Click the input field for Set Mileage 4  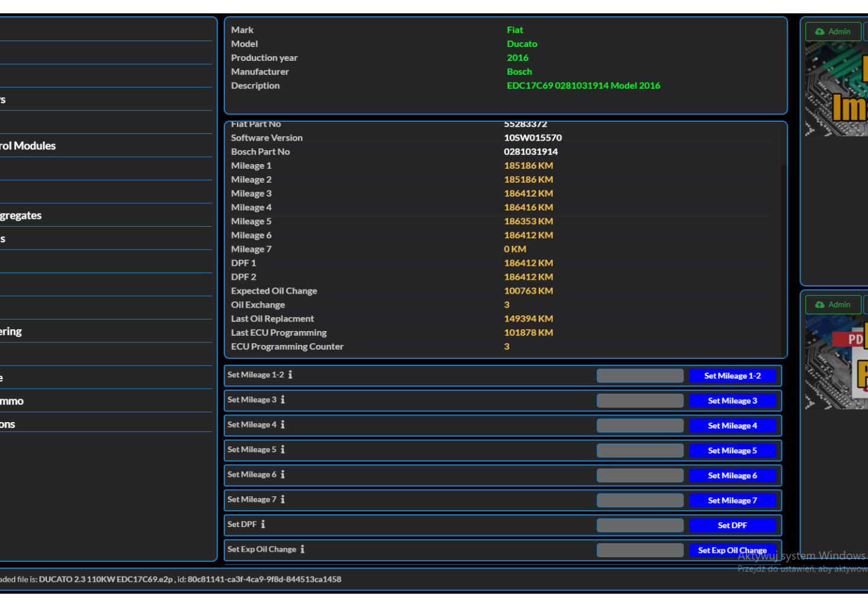(x=640, y=426)
